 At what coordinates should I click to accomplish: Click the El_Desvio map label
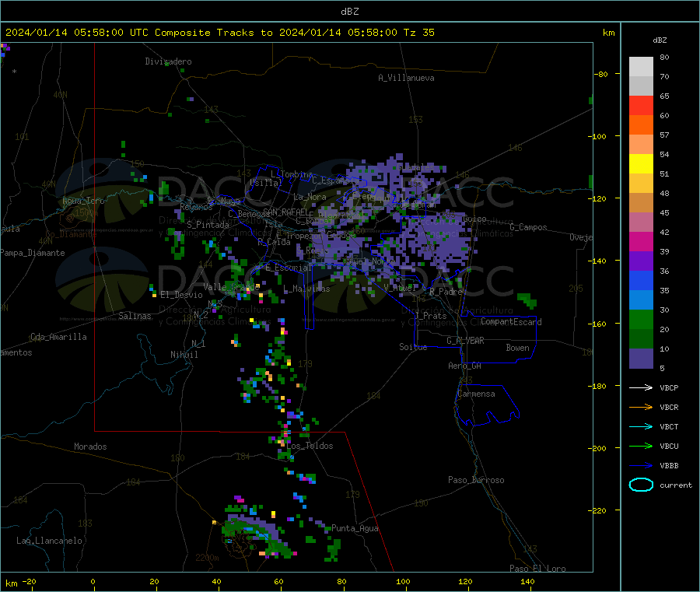181,295
